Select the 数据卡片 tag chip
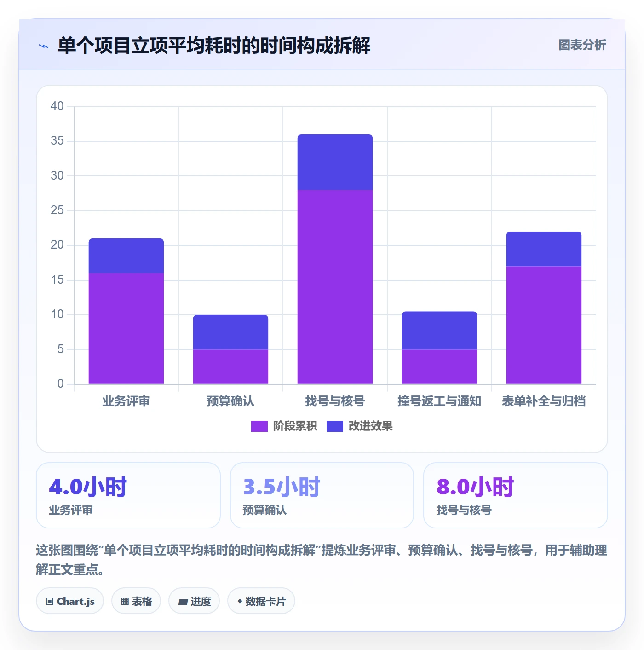The image size is (644, 650). pyautogui.click(x=261, y=601)
